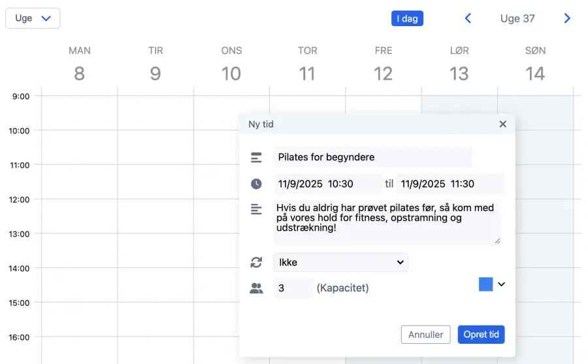
Task: Click the start time 10:30 field
Action: 327,184
